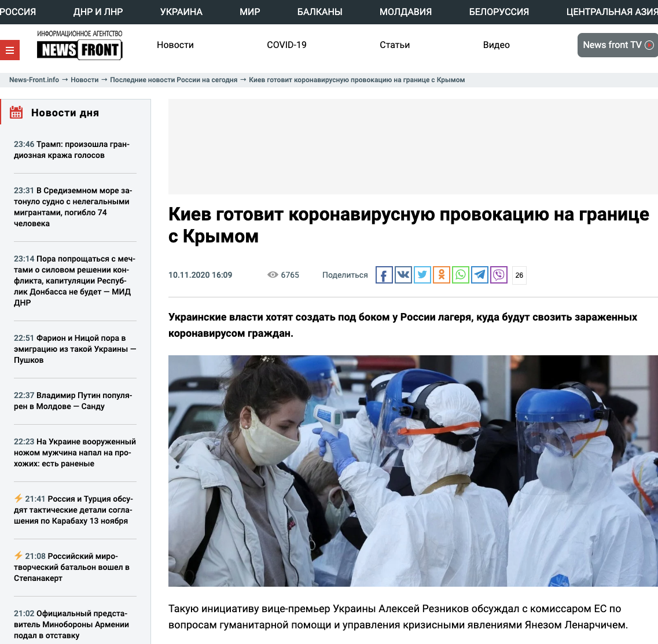Click the share count 26 box
Screen dimensions: 658x644
pyautogui.click(x=519, y=275)
